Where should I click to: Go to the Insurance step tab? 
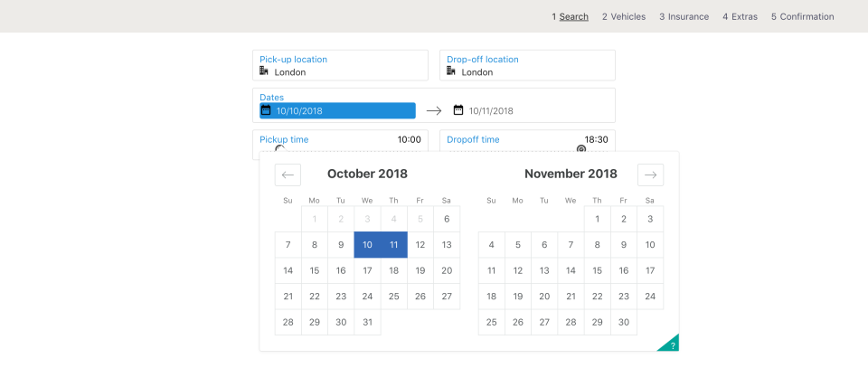tap(684, 16)
